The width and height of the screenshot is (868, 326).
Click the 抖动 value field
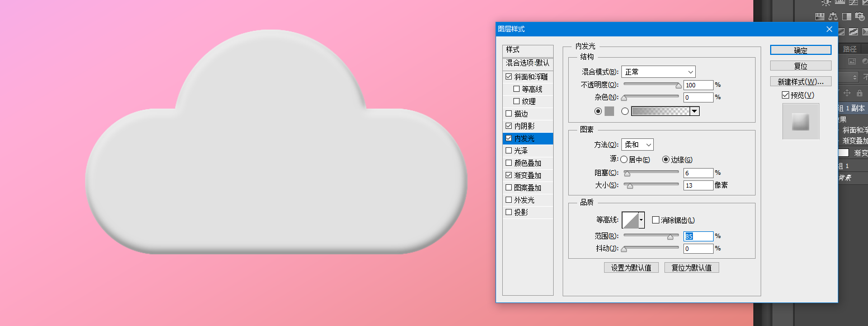click(x=699, y=249)
